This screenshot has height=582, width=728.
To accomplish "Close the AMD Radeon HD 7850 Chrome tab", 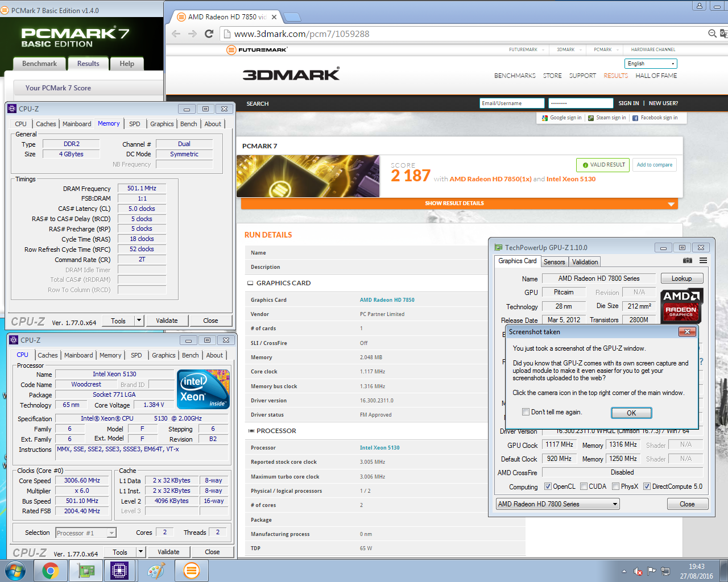I will 274,17.
